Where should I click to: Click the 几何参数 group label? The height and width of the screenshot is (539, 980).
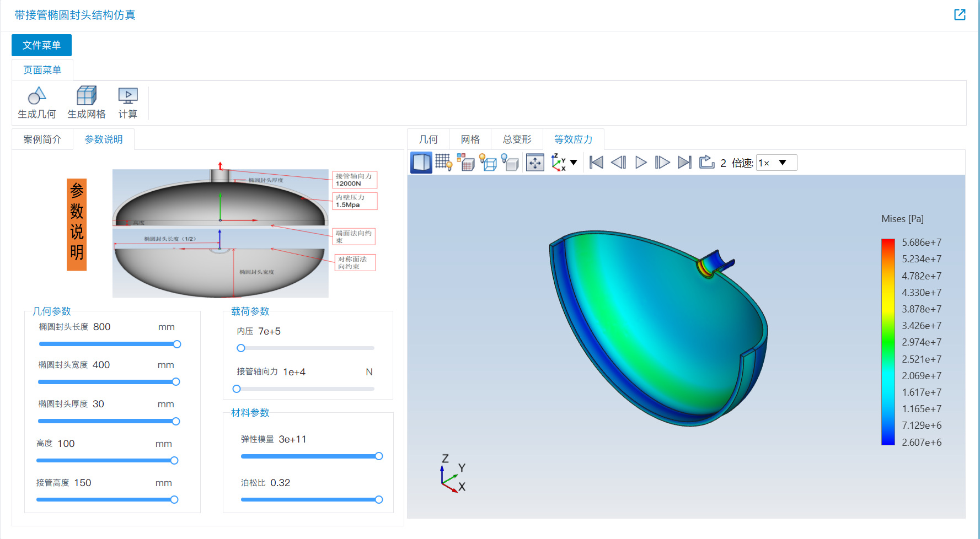point(52,311)
